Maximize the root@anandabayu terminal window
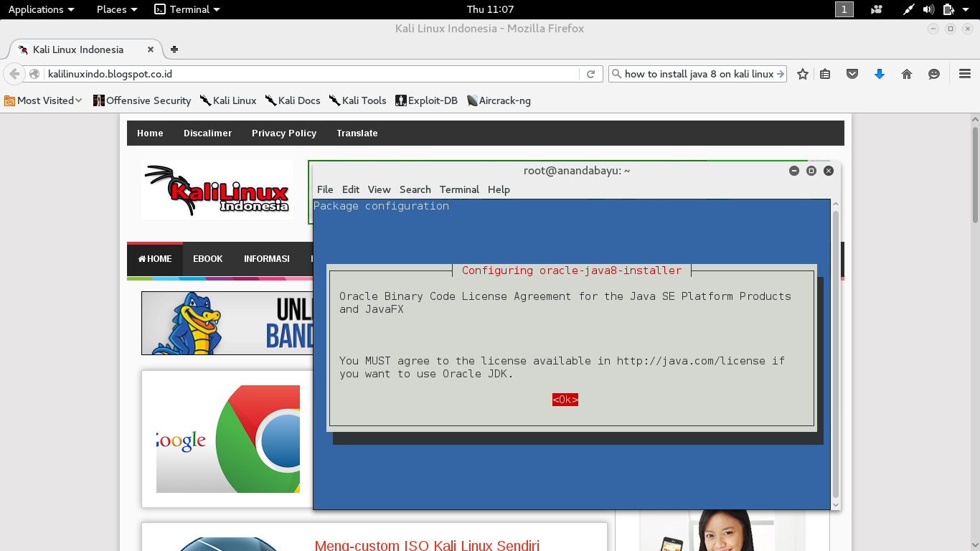980x551 pixels. (x=811, y=171)
